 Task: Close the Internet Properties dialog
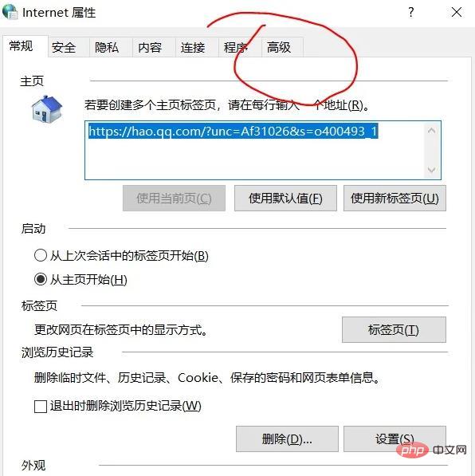[457, 12]
